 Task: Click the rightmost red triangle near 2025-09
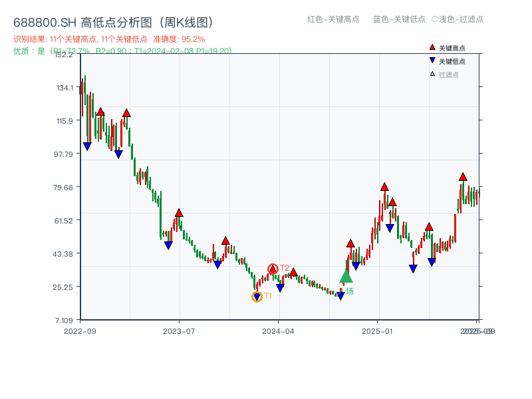[463, 178]
